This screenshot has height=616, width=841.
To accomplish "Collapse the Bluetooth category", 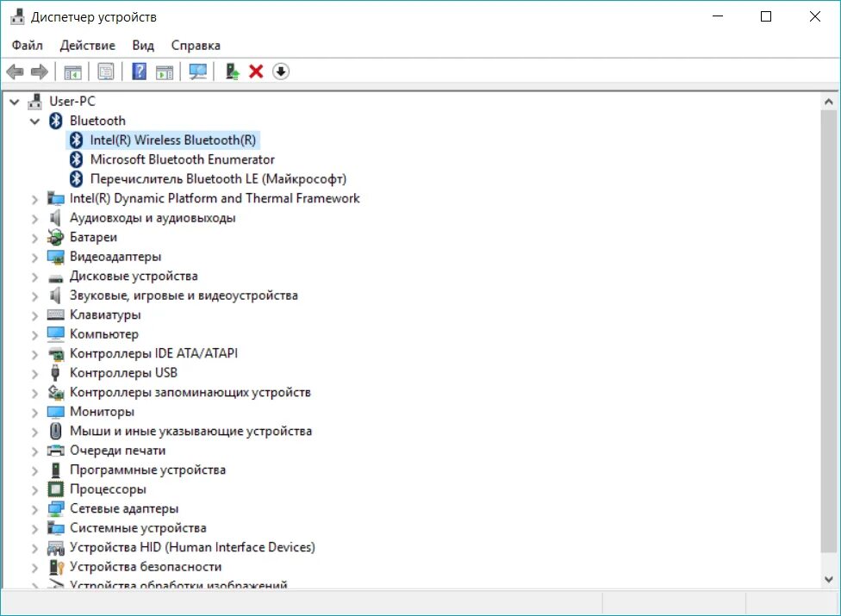I will [x=34, y=121].
